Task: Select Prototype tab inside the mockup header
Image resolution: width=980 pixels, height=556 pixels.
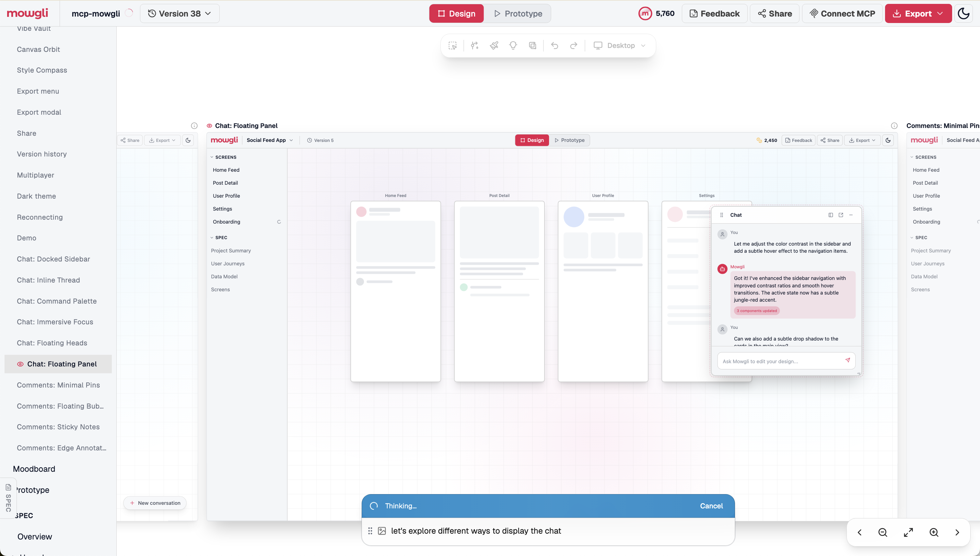Action: coord(569,140)
